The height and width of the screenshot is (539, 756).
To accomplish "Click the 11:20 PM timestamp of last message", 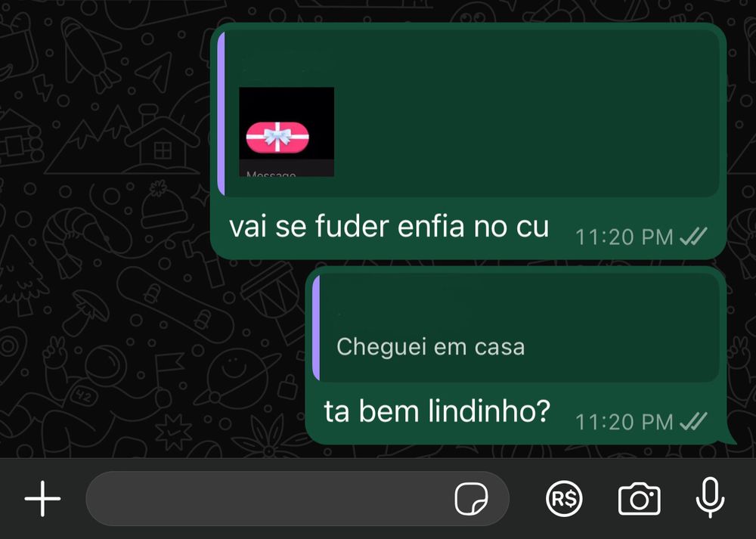I will (x=624, y=422).
